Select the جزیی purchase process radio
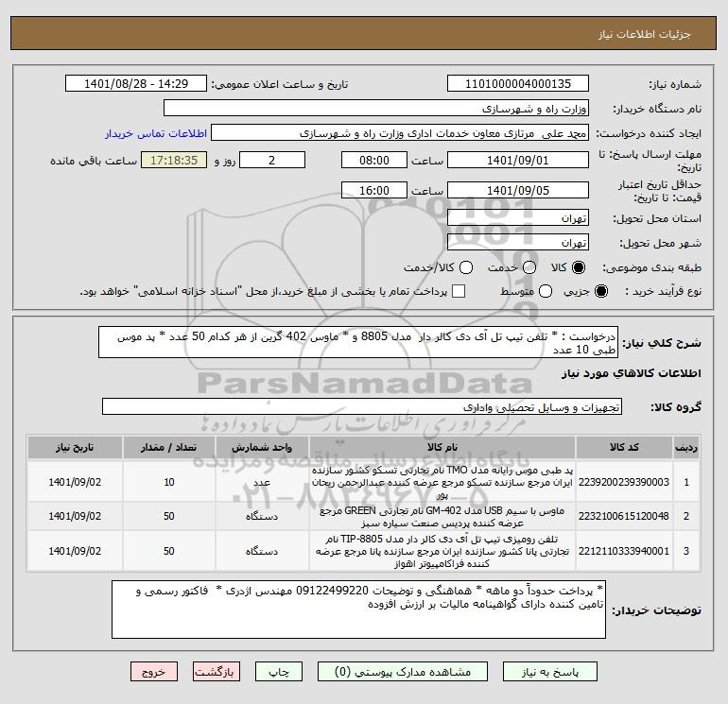Image resolution: width=728 pixels, height=704 pixels. click(x=600, y=291)
